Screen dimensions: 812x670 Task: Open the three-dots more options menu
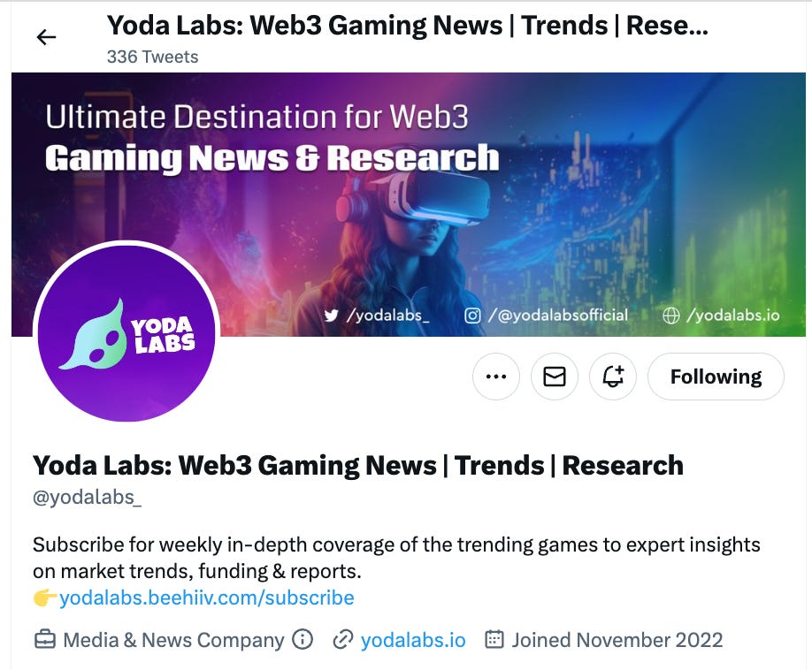click(496, 377)
